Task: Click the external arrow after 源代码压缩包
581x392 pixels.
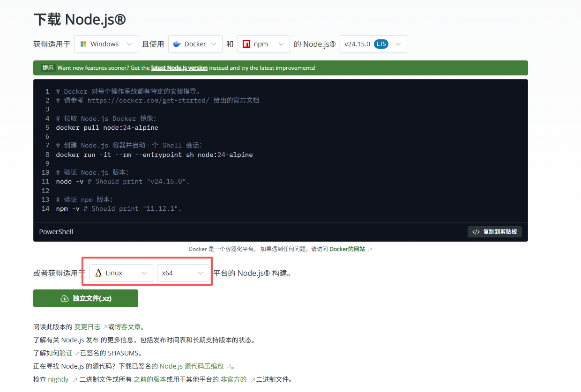Action: click(229, 367)
